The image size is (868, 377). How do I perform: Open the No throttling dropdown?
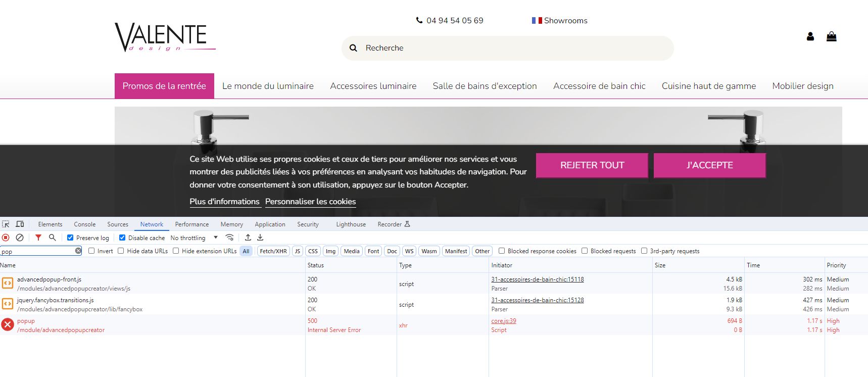coord(194,238)
